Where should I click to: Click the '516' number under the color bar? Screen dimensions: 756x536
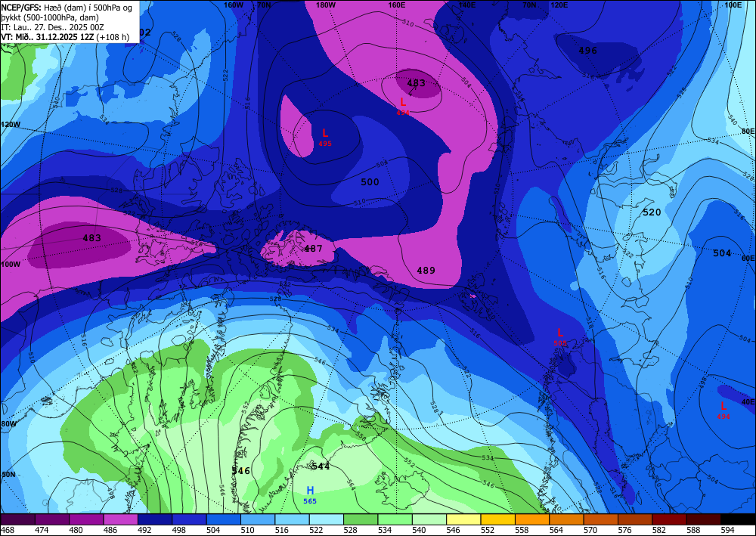(281, 531)
